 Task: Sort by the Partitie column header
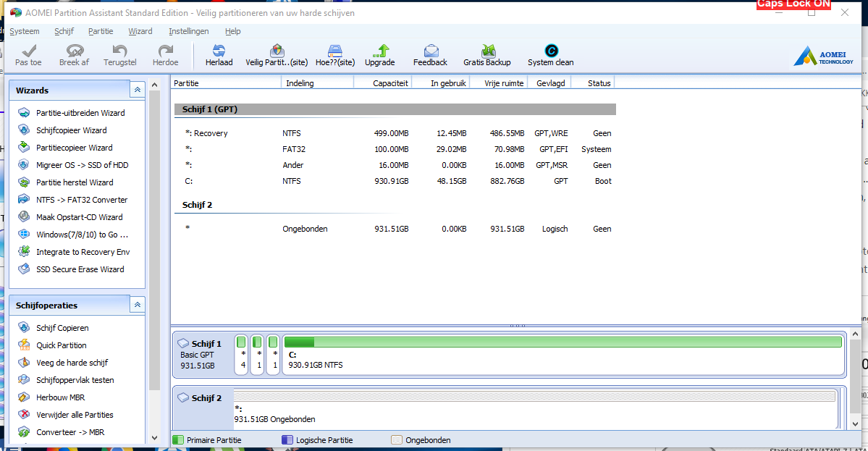coord(226,83)
